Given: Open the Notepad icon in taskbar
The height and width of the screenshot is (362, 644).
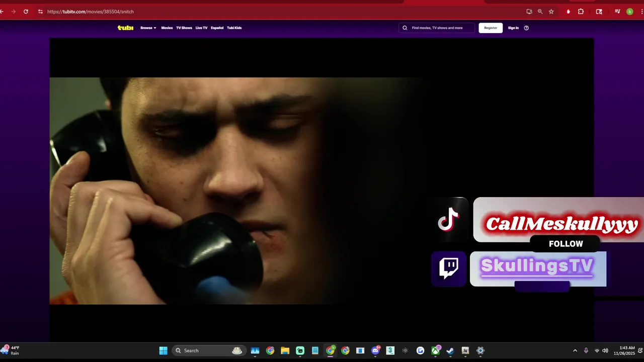Looking at the screenshot, I should [315, 350].
